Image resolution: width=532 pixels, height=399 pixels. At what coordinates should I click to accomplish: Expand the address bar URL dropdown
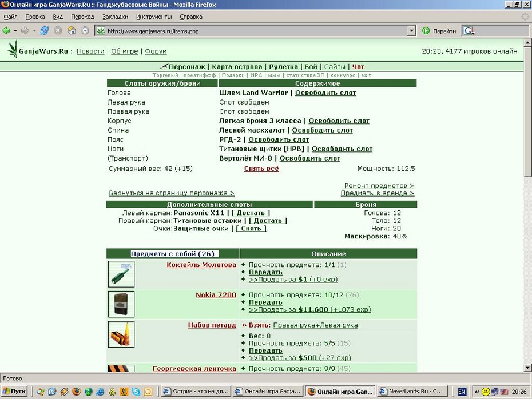pos(411,31)
